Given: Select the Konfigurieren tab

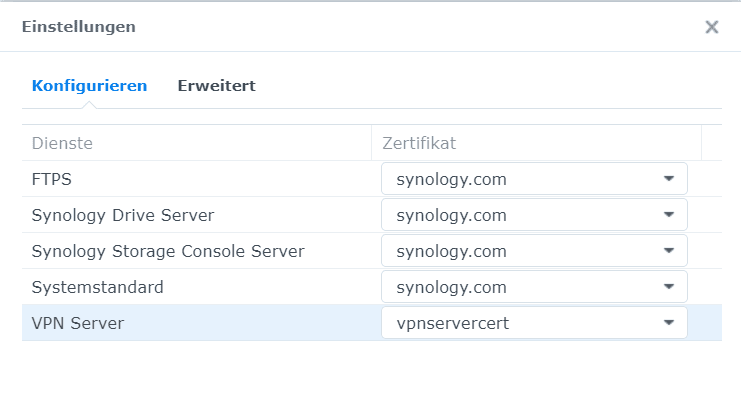Looking at the screenshot, I should (x=89, y=86).
